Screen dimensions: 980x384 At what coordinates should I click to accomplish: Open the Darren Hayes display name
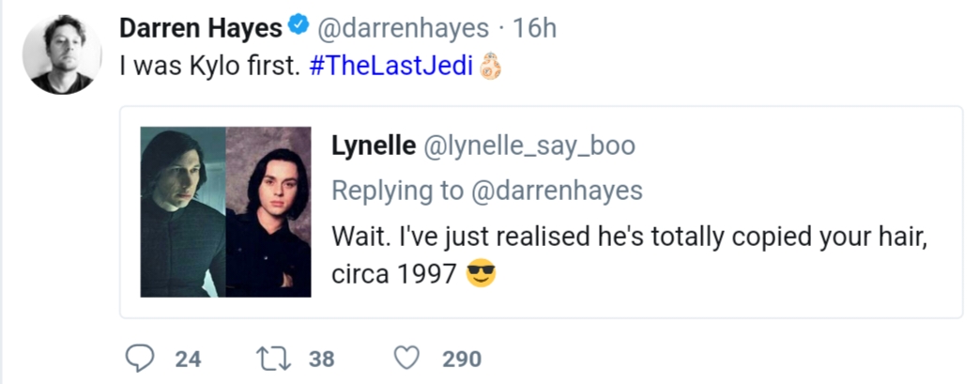click(x=200, y=29)
